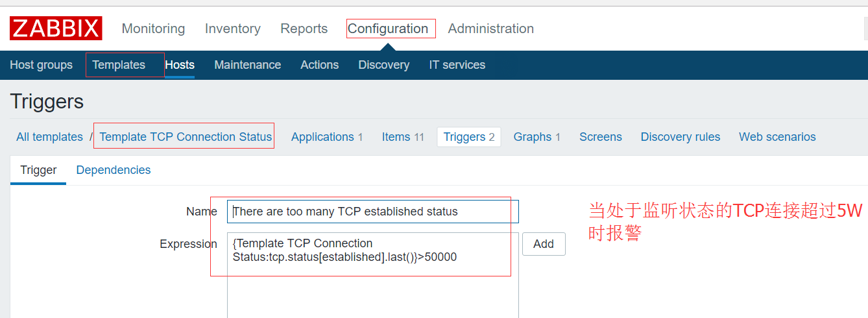868x318 pixels.
Task: Switch to the Trigger tab
Action: (38, 170)
